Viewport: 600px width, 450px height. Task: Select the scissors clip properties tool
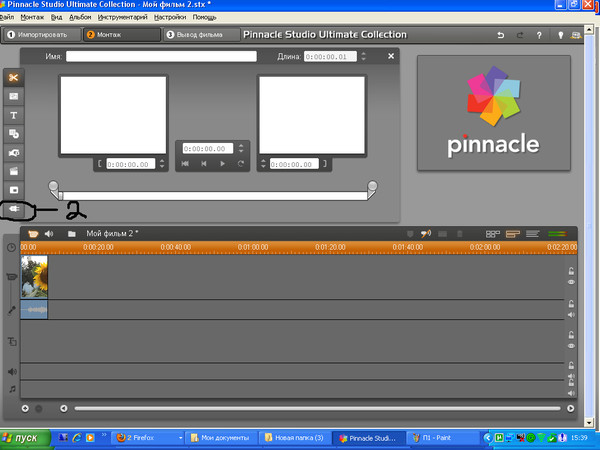click(x=13, y=78)
